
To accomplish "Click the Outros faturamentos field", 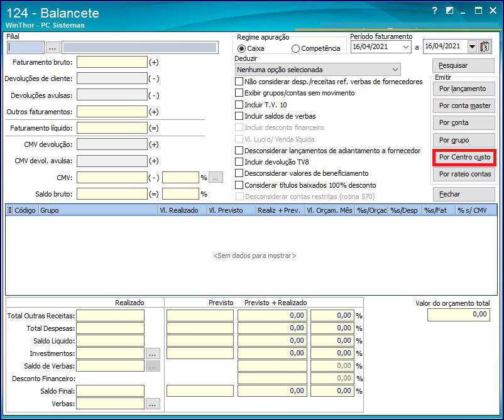I will (x=112, y=111).
